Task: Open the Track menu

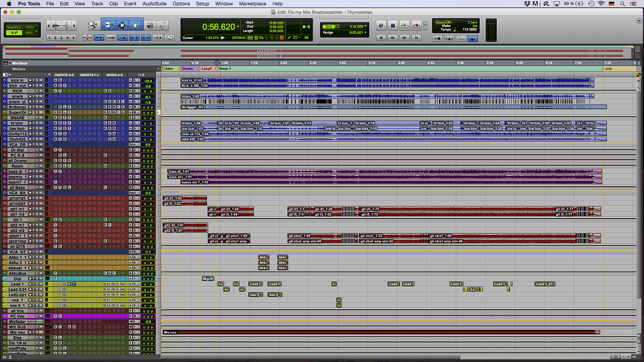Action: tap(97, 4)
